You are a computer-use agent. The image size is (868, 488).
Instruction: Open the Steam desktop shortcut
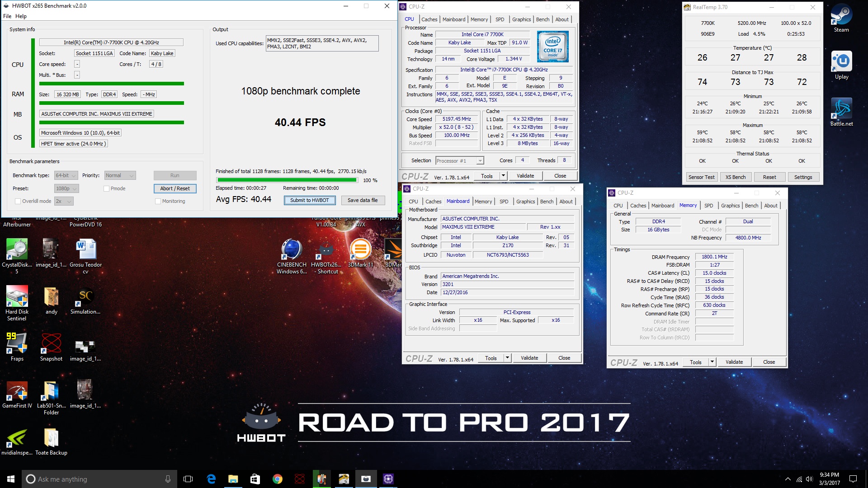point(841,18)
